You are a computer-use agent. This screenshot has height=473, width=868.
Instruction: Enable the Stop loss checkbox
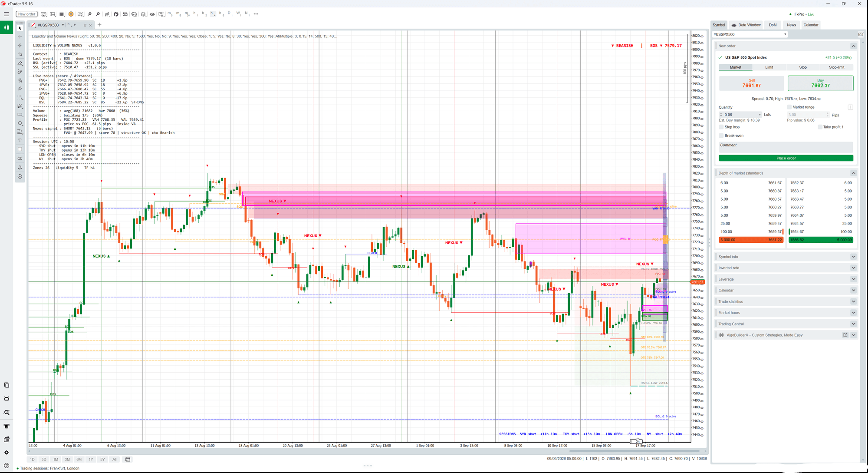[721, 127]
